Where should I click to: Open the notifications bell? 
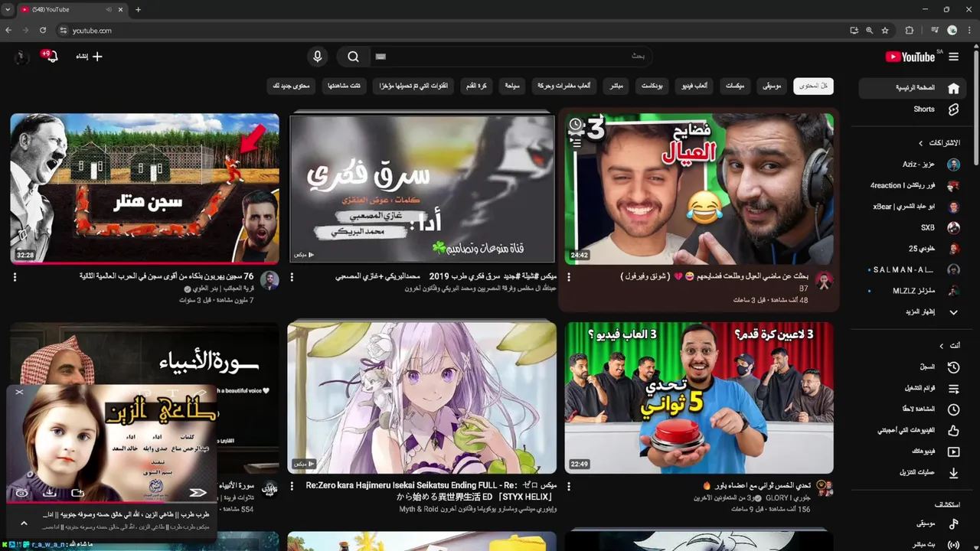(x=52, y=57)
